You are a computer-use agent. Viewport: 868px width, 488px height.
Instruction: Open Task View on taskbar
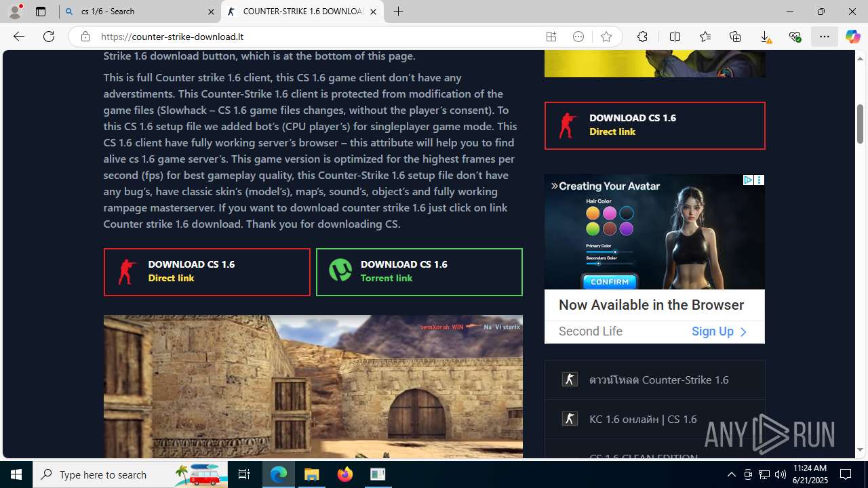click(244, 474)
